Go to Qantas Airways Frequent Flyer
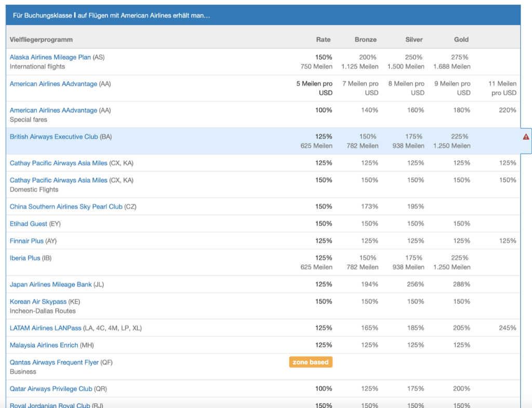 (x=54, y=362)
